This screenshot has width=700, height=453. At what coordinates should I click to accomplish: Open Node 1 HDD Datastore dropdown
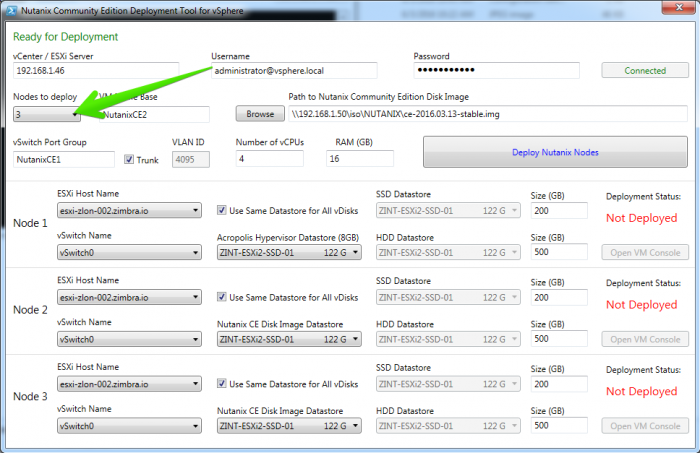pos(448,253)
